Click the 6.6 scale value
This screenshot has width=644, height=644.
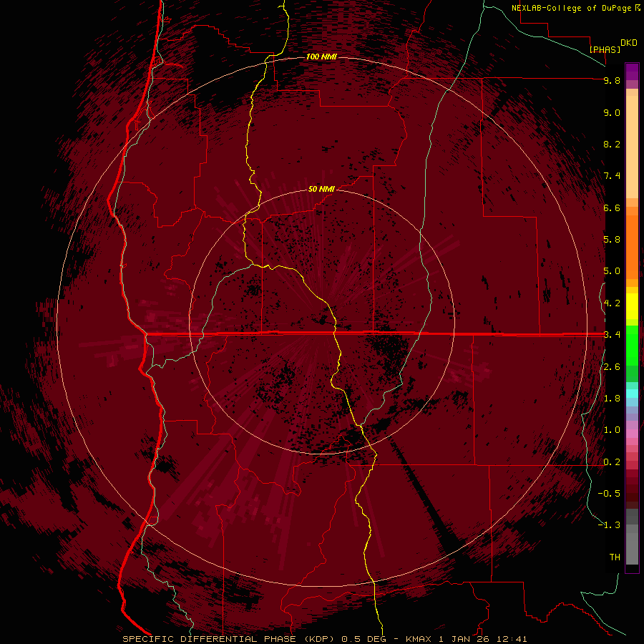pyautogui.click(x=612, y=208)
